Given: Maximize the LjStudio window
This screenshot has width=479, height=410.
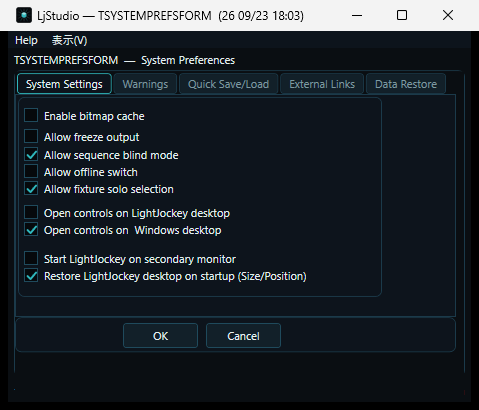Looking at the screenshot, I should coord(402,15).
